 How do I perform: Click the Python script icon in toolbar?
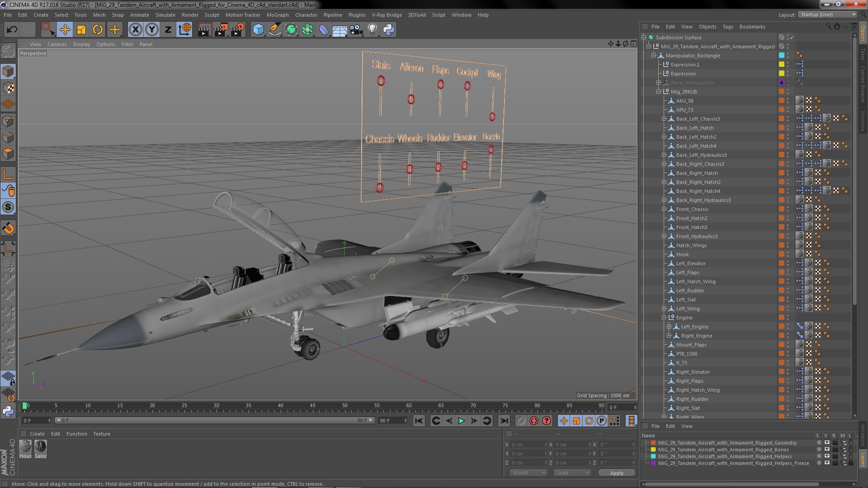coord(389,30)
